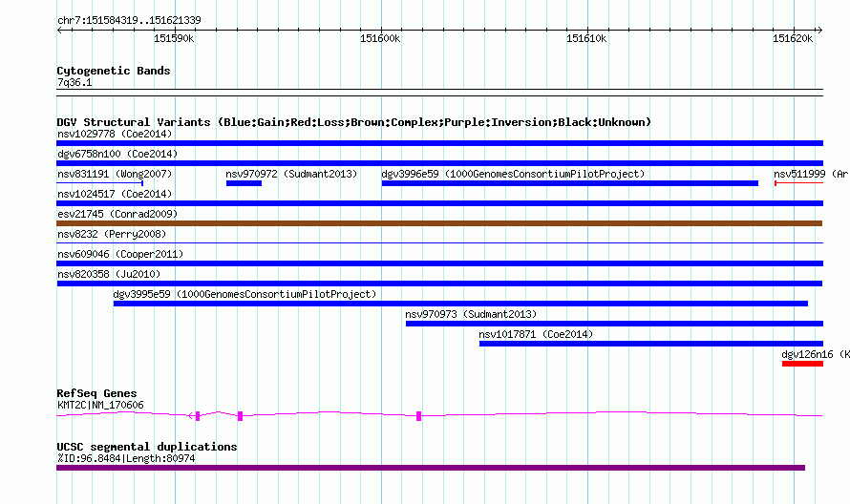
Task: Click the nsv820358 (Ju2010) label
Action: pos(109,274)
